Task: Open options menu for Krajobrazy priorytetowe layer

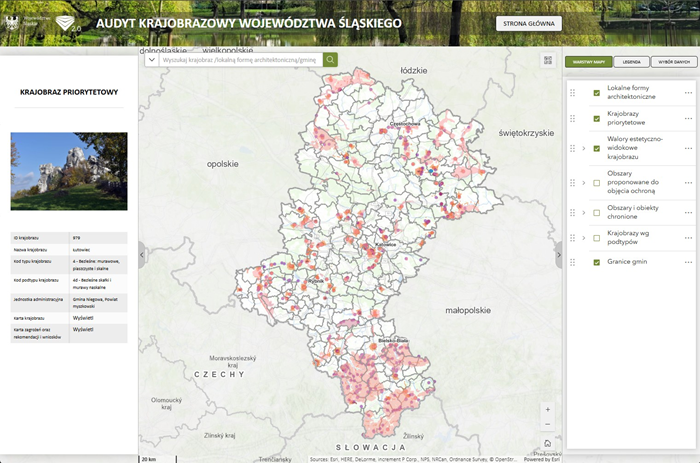Action: point(688,120)
